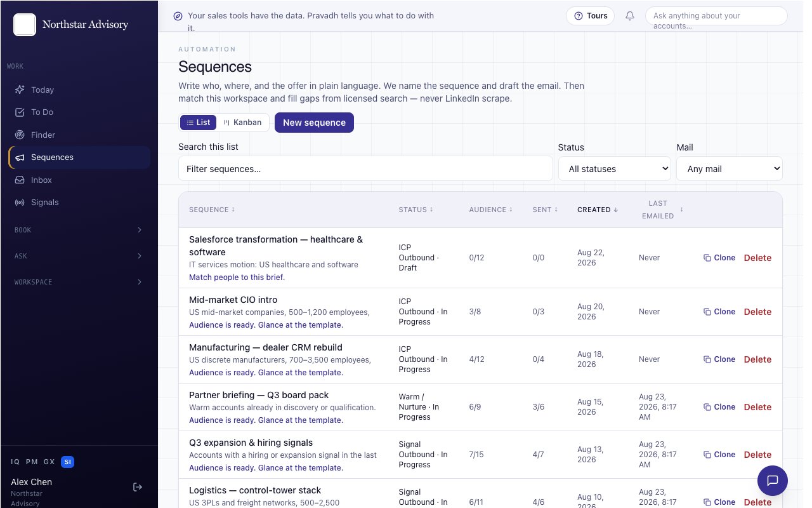This screenshot has width=812, height=508.
Task: Sort by LAST EMAILED column header
Action: pyautogui.click(x=661, y=210)
